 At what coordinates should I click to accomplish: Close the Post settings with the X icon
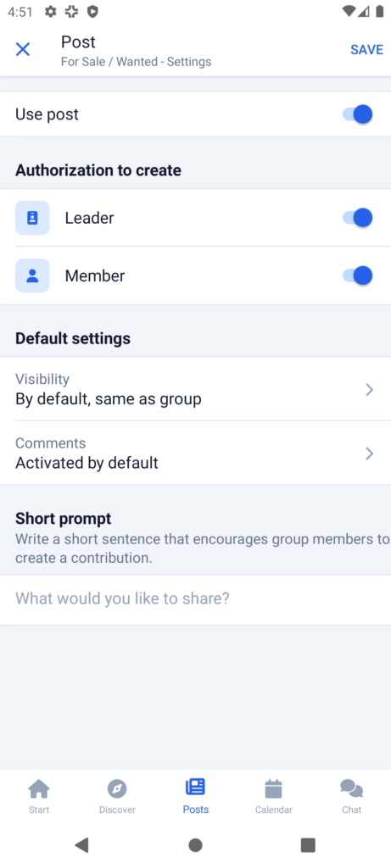pyautogui.click(x=23, y=49)
